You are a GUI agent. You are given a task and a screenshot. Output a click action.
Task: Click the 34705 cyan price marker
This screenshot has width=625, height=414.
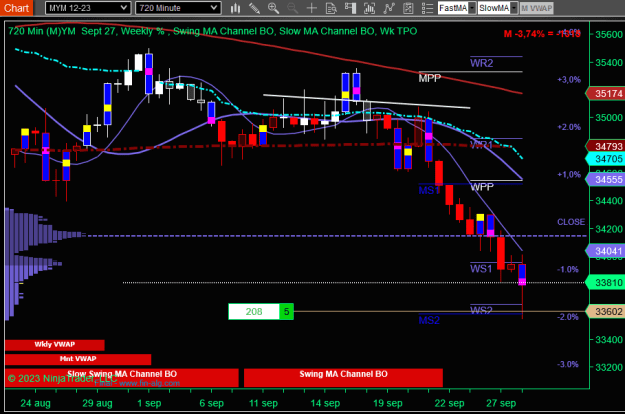coord(605,159)
